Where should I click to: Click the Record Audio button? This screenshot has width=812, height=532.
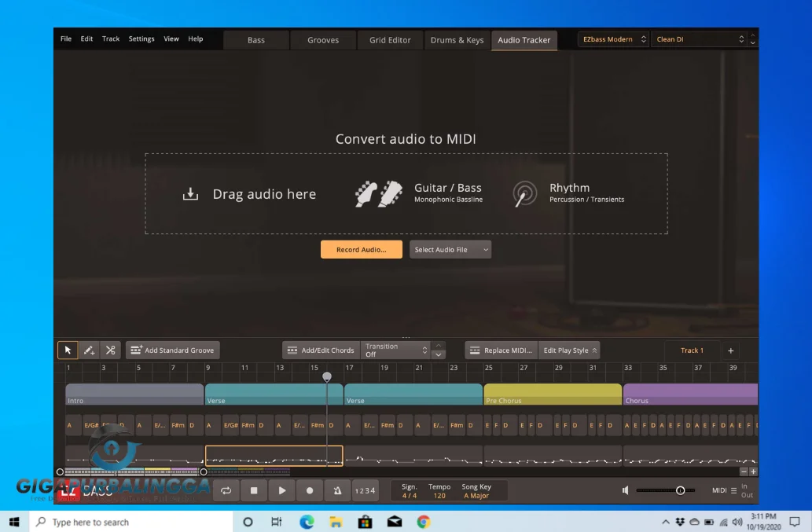click(x=362, y=249)
